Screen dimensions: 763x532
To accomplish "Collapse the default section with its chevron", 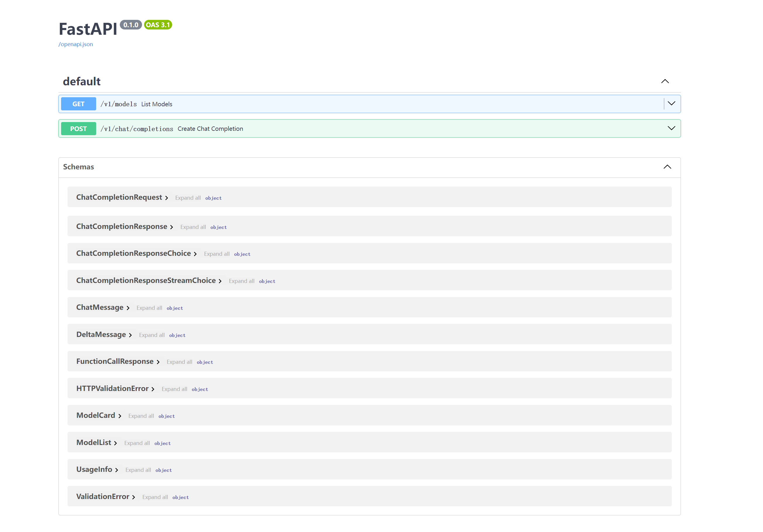I will (665, 81).
